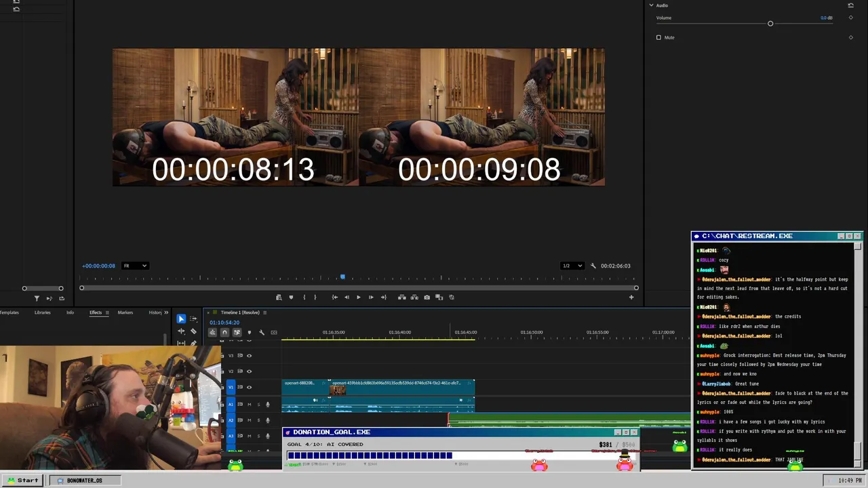Viewport: 868px width, 488px height.
Task: Select the Track Select Forward tool
Action: pos(194,319)
